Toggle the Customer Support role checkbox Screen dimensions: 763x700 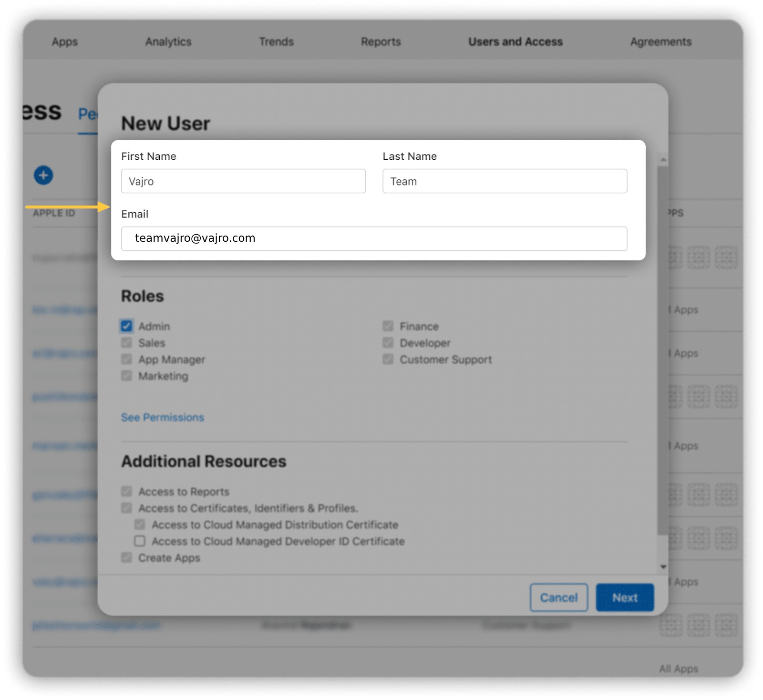point(388,359)
